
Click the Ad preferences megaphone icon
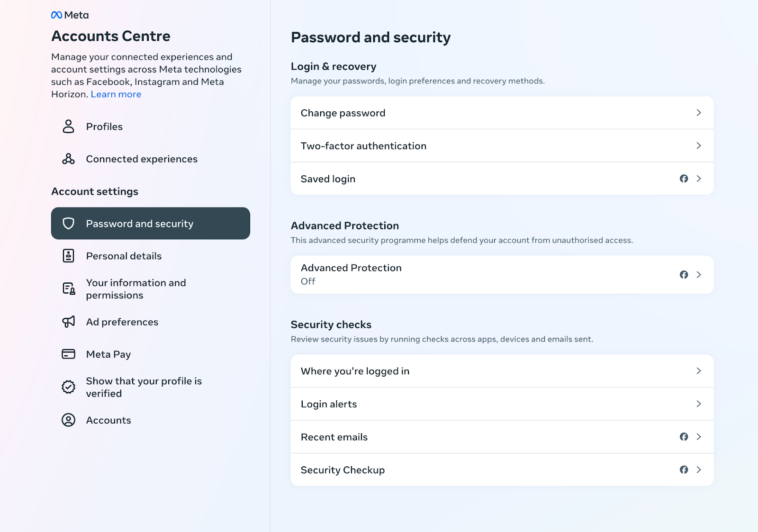[x=69, y=322]
